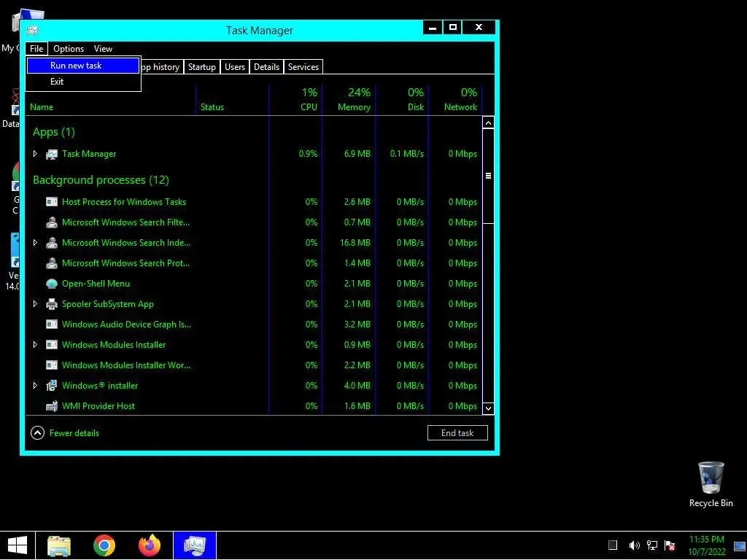Click the Task Manager title bar icon
The width and height of the screenshot is (747, 560).
tap(32, 31)
